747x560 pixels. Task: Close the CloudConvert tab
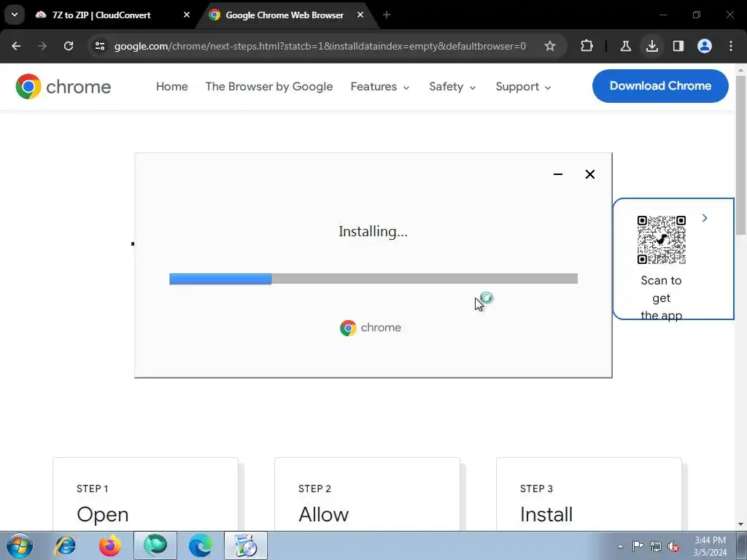pos(187,15)
